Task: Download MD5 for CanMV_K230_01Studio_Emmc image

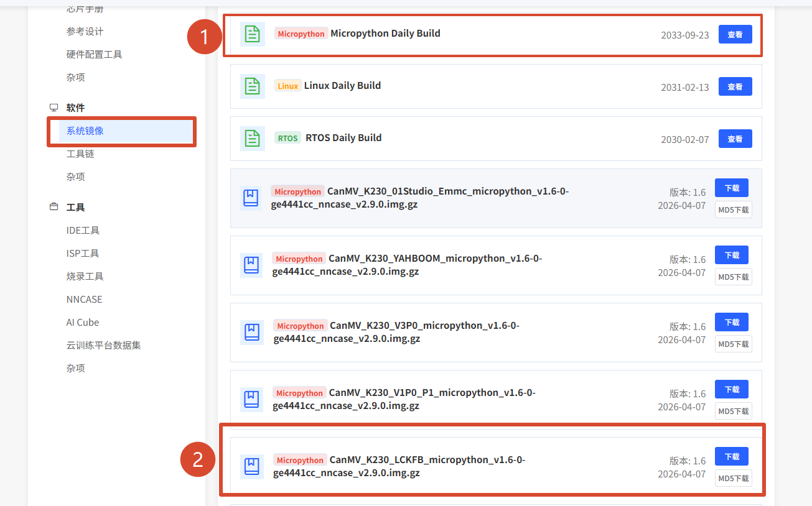Action: 734,209
